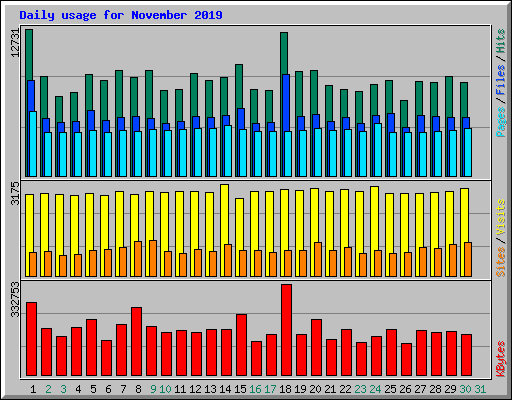Select the 'KBytes' legend label
Screen dimensions: 512x400
501,359
